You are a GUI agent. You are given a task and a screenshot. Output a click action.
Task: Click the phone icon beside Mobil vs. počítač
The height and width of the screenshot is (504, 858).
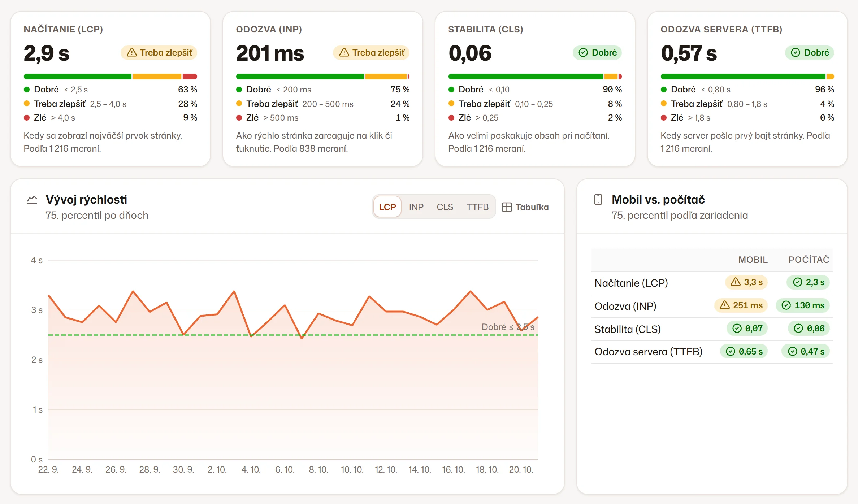click(x=598, y=200)
